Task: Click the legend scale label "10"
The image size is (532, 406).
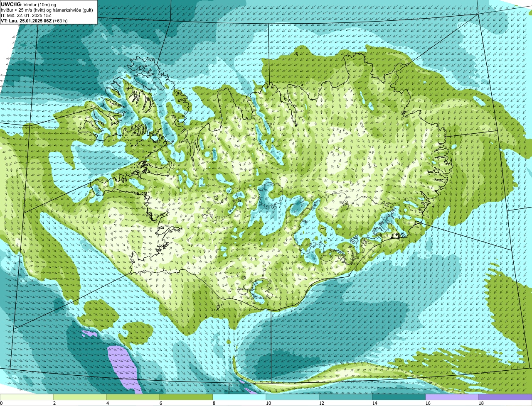Action: click(268, 403)
